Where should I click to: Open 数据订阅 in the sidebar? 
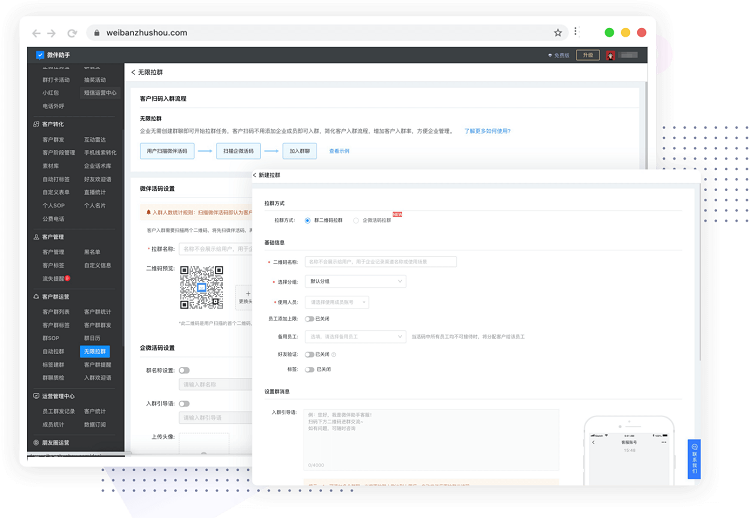click(95, 425)
